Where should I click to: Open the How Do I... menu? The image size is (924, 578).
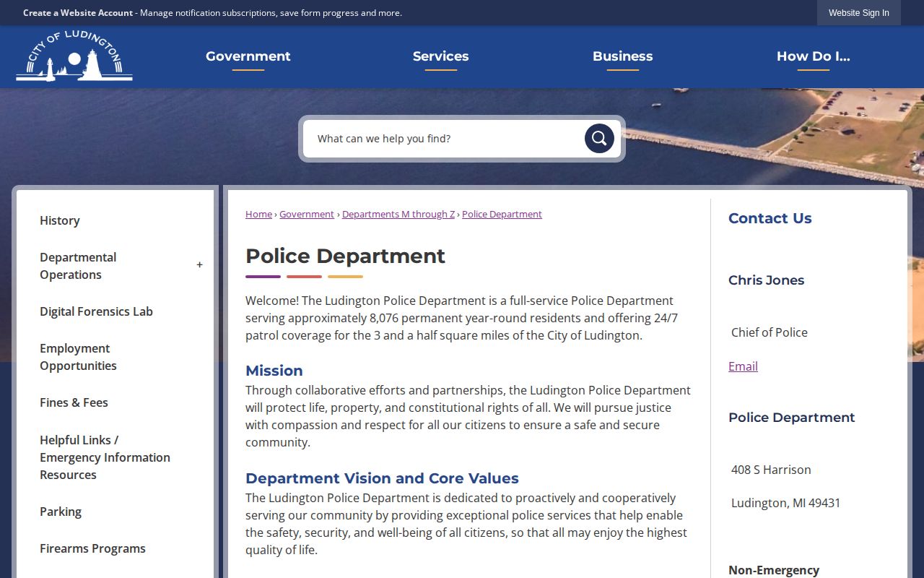click(x=814, y=56)
